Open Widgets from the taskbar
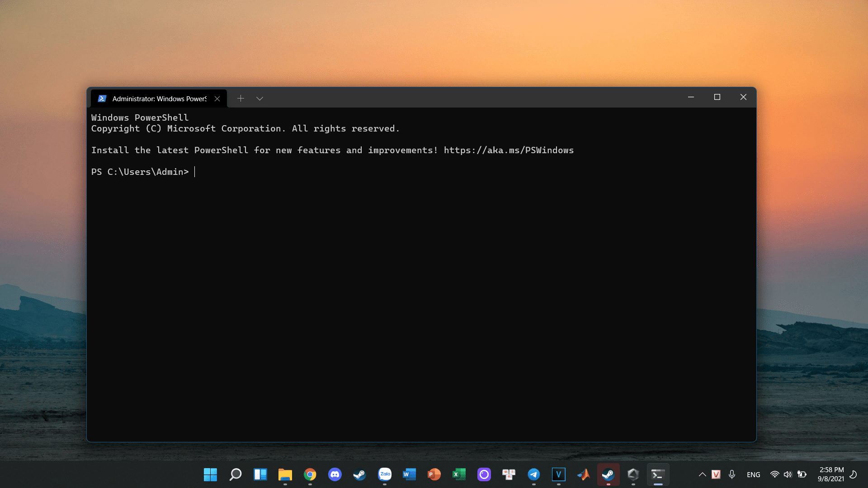 260,474
